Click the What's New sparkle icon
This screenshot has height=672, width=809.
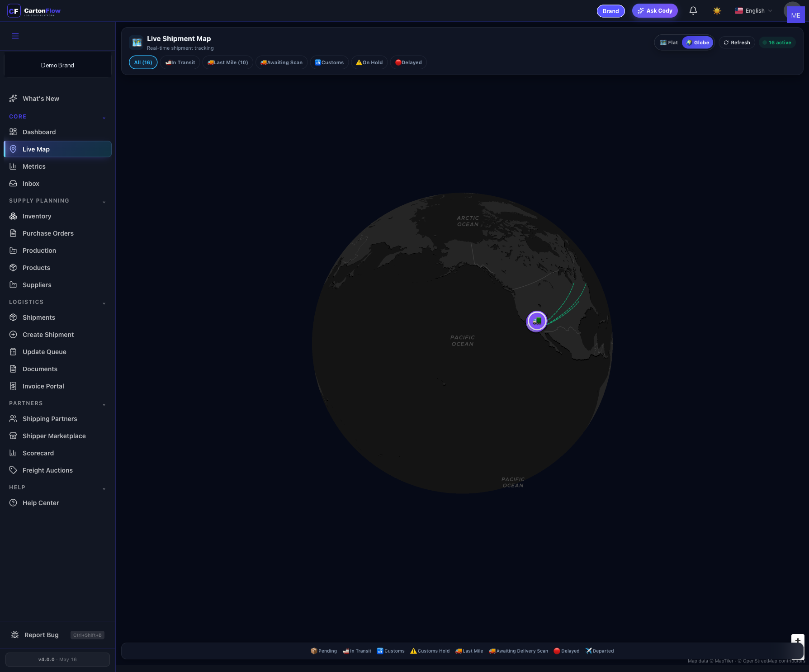point(13,99)
